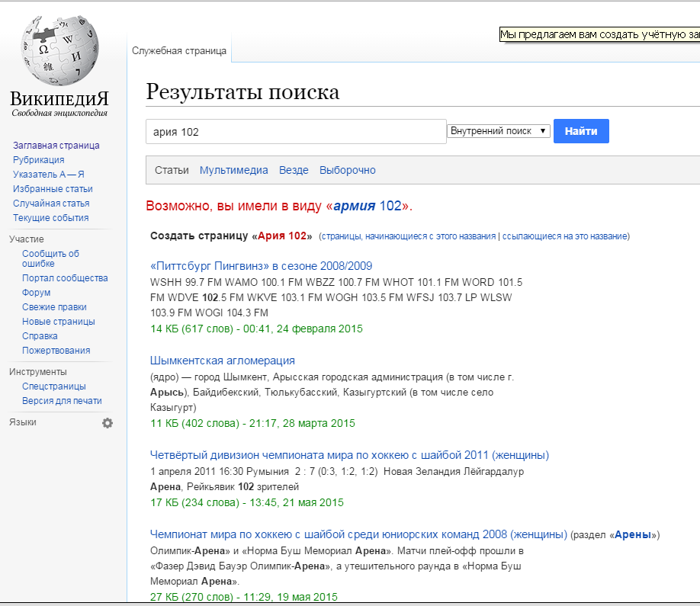Open Случайная статья from sidebar
This screenshot has width=700, height=606.
point(51,204)
